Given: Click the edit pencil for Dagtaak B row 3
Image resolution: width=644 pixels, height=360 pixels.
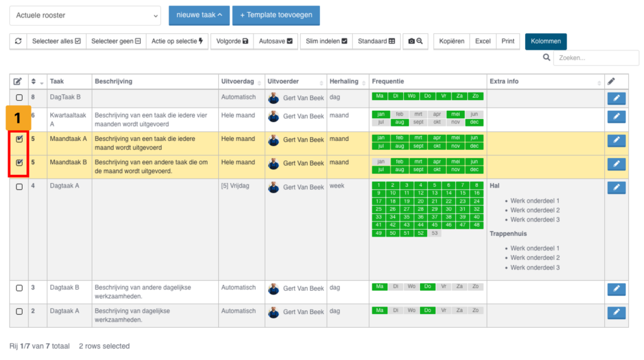Looking at the screenshot, I should pos(616,289).
